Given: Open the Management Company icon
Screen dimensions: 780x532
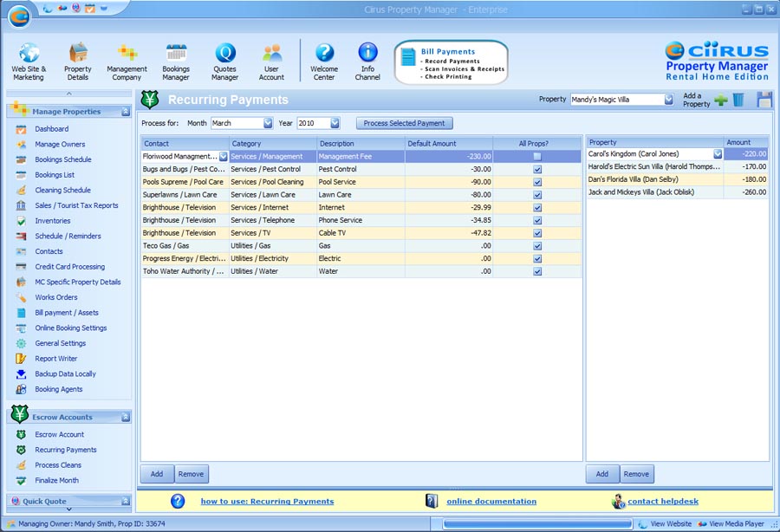Looking at the screenshot, I should pos(127,53).
